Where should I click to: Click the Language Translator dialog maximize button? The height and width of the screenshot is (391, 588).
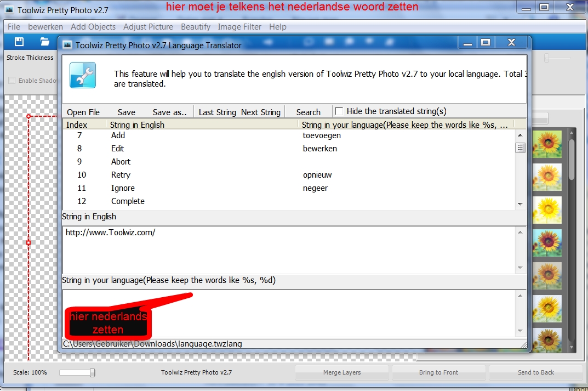486,42
